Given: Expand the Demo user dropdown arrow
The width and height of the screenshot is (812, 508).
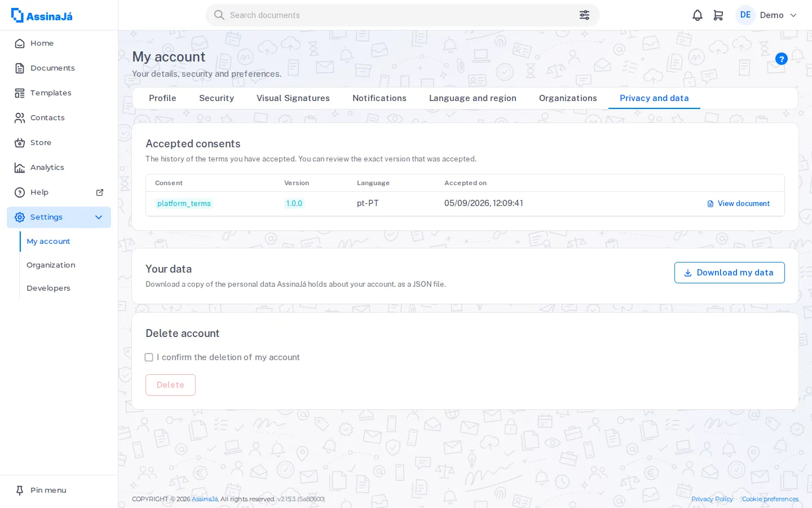Looking at the screenshot, I should (x=793, y=15).
